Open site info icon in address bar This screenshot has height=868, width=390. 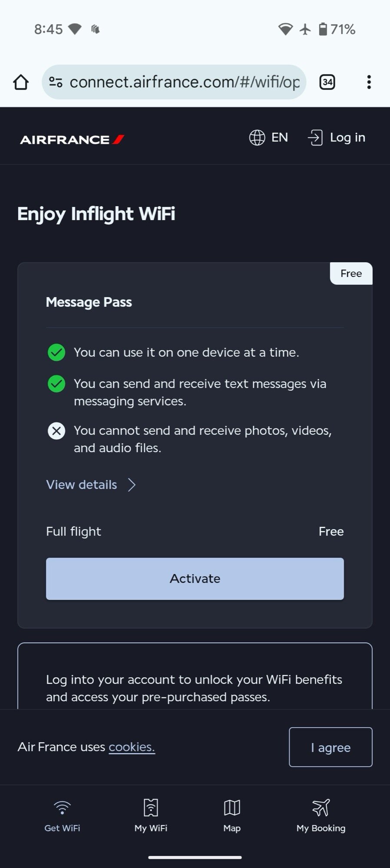coord(56,82)
